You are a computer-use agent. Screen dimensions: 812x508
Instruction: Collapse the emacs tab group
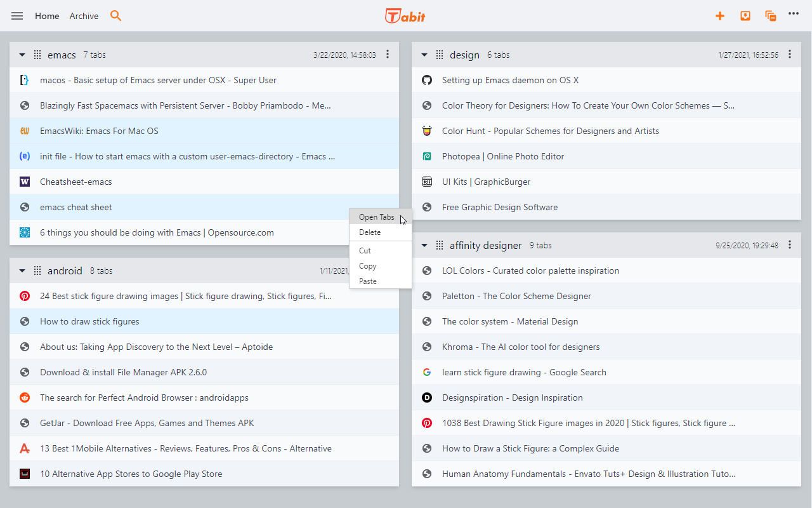pyautogui.click(x=22, y=55)
